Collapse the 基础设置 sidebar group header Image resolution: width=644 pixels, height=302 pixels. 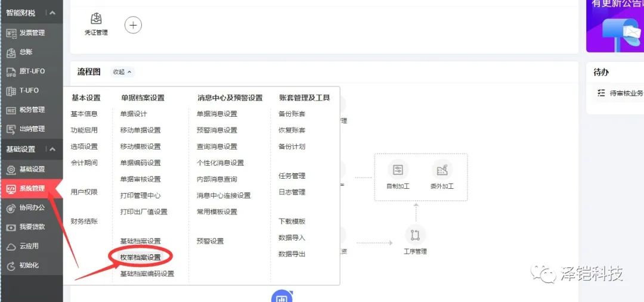[x=52, y=150]
